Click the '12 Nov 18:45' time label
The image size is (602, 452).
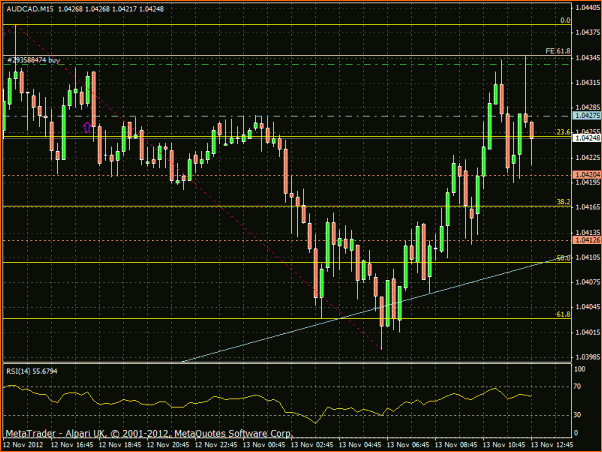coord(120,445)
